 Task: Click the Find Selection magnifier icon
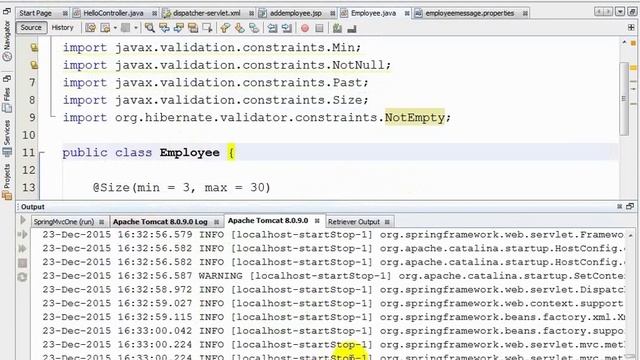click(x=150, y=28)
